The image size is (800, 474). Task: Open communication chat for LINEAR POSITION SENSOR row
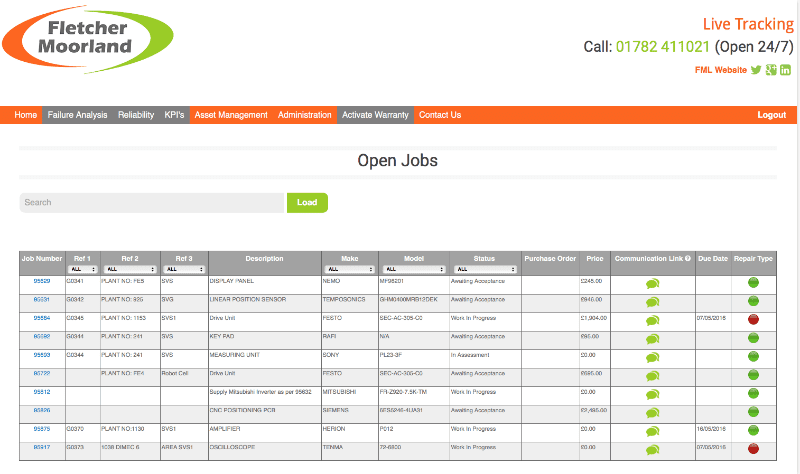(x=653, y=302)
